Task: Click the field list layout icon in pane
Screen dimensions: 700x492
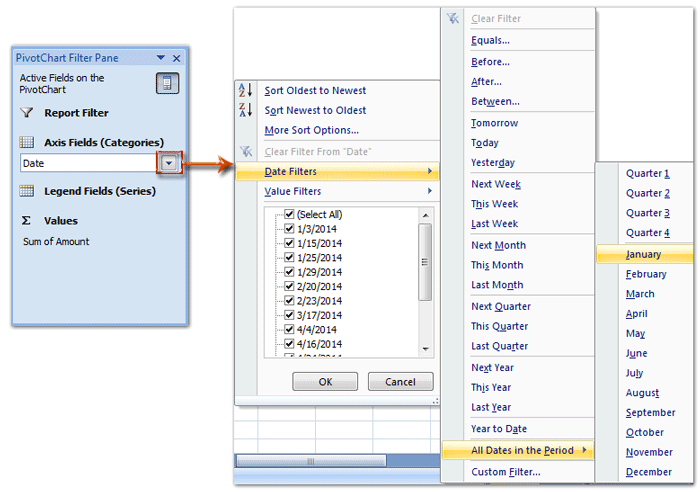Action: coord(167,83)
